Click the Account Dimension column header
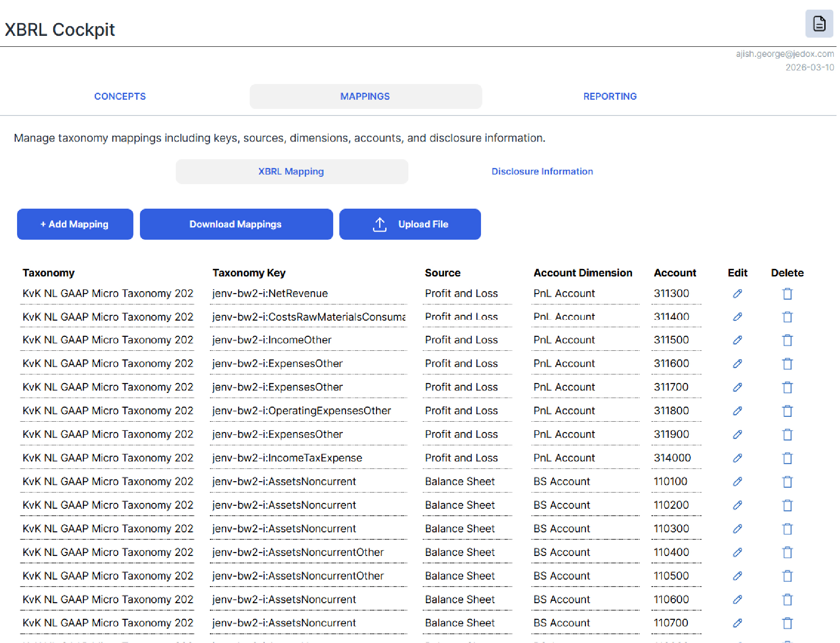The width and height of the screenshot is (840, 643). pyautogui.click(x=583, y=273)
